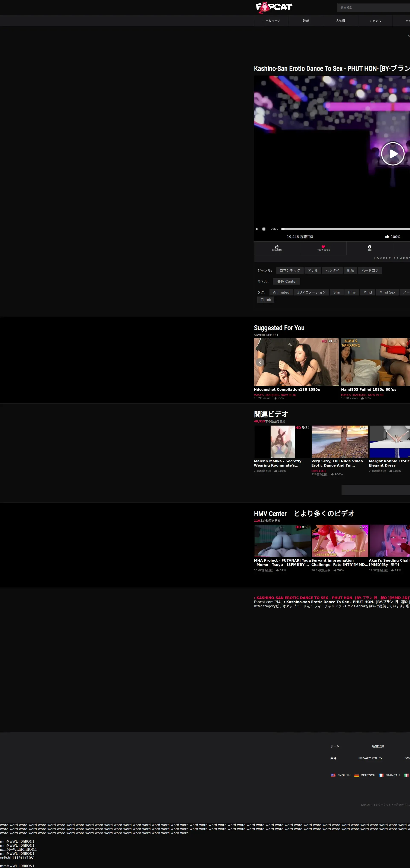Viewport: 410px width, 868px height.
Task: Click the large circular play button on video
Action: point(392,154)
